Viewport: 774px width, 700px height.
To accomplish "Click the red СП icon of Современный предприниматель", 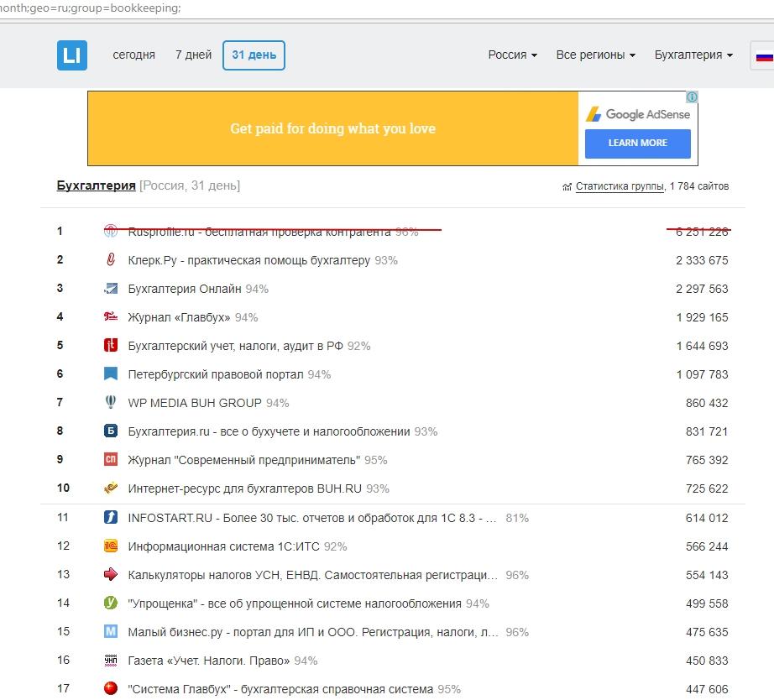I will pos(111,460).
